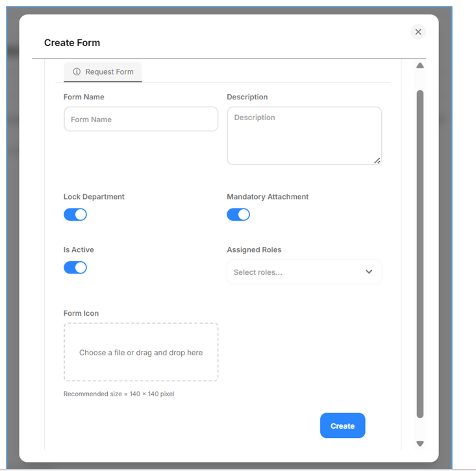This screenshot has height=471, width=476.
Task: Click the scroll up arrow icon
Action: click(x=420, y=66)
